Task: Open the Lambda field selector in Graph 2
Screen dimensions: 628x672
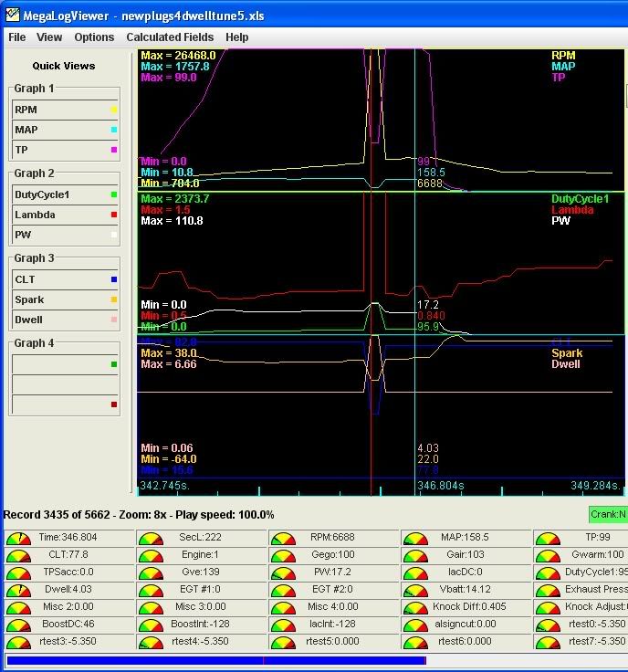Action: (60, 215)
